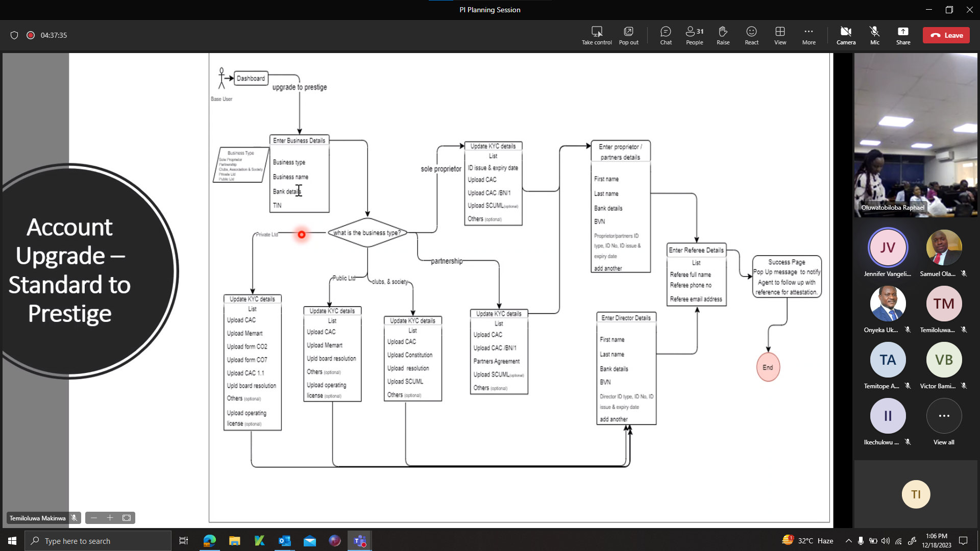Open the View layout options
This screenshot has height=551, width=980.
[780, 35]
